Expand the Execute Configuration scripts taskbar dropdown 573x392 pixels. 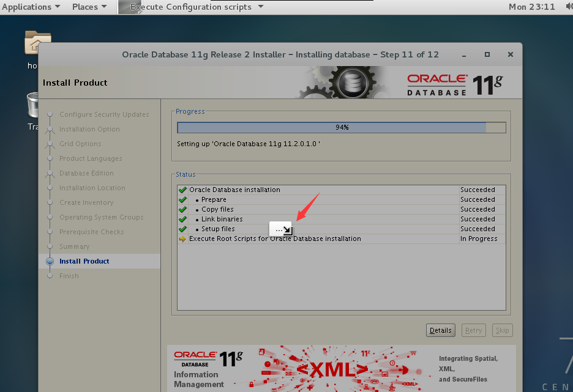click(x=260, y=7)
